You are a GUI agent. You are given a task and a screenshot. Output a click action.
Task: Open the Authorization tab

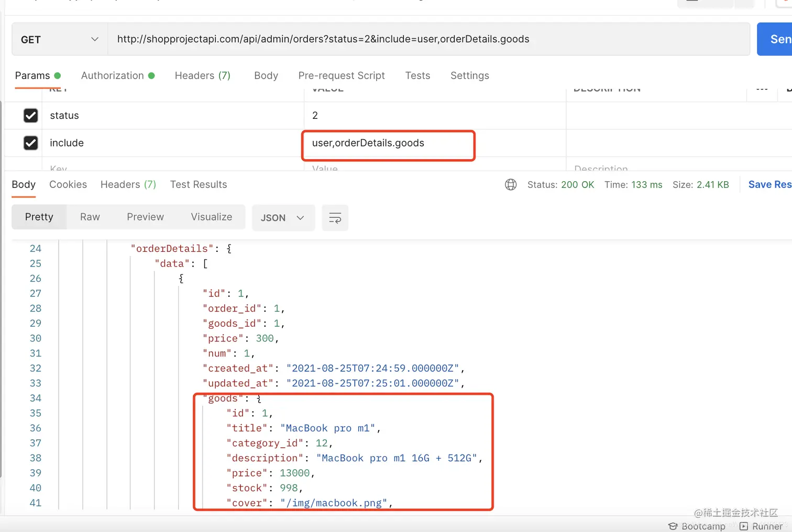(x=118, y=75)
